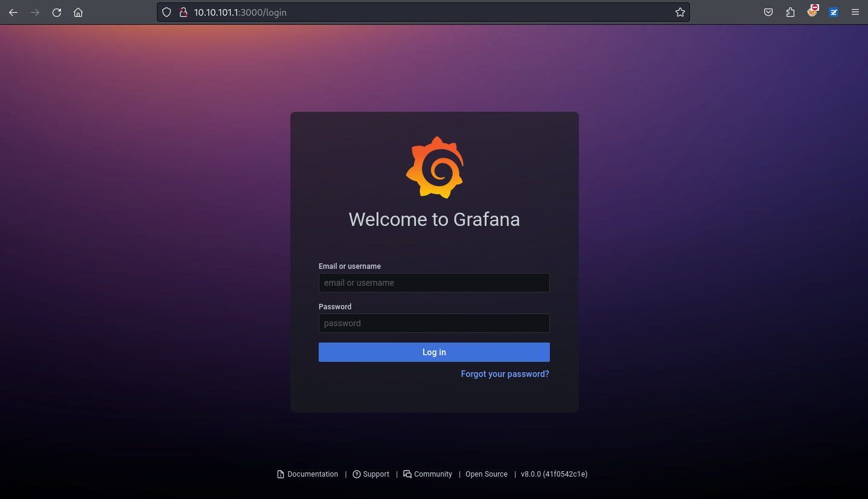
Task: Open the Support footer link
Action: pos(375,474)
